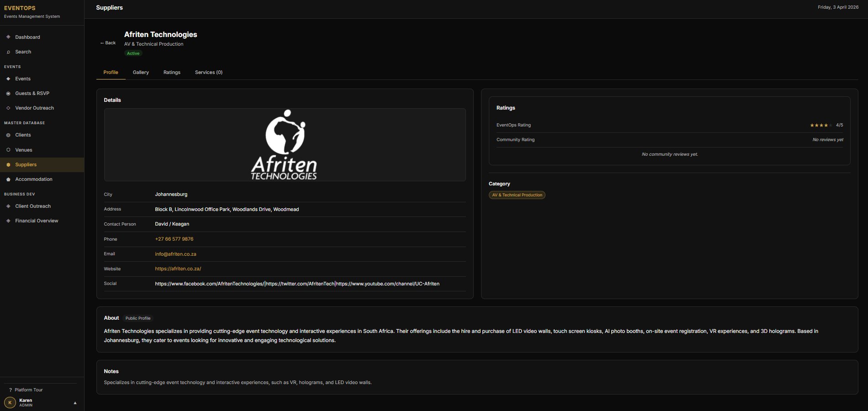
Task: Open Guests & RSVP in the sidebar
Action: 42,94
